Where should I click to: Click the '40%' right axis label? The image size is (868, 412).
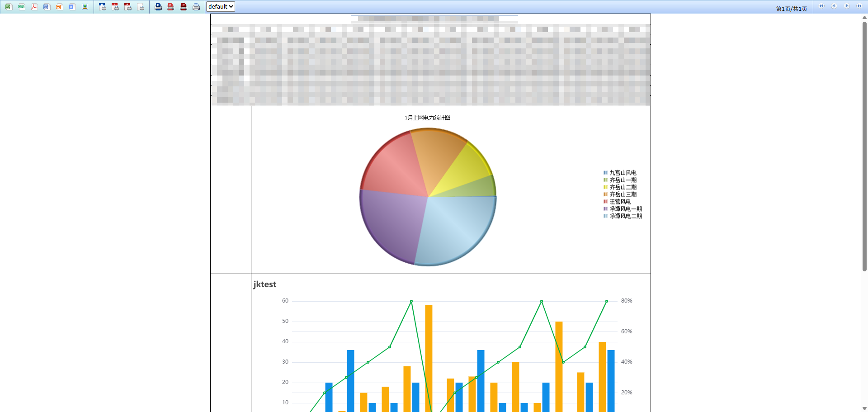(627, 362)
